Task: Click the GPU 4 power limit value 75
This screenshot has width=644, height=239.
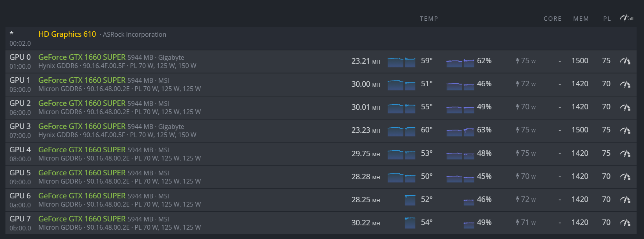Action: coord(606,153)
